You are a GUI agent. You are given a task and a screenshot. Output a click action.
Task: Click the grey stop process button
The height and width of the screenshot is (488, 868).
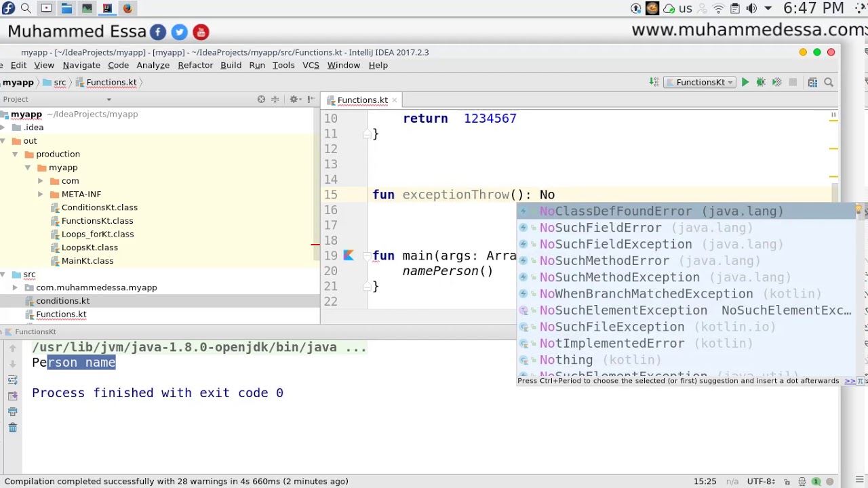(793, 82)
